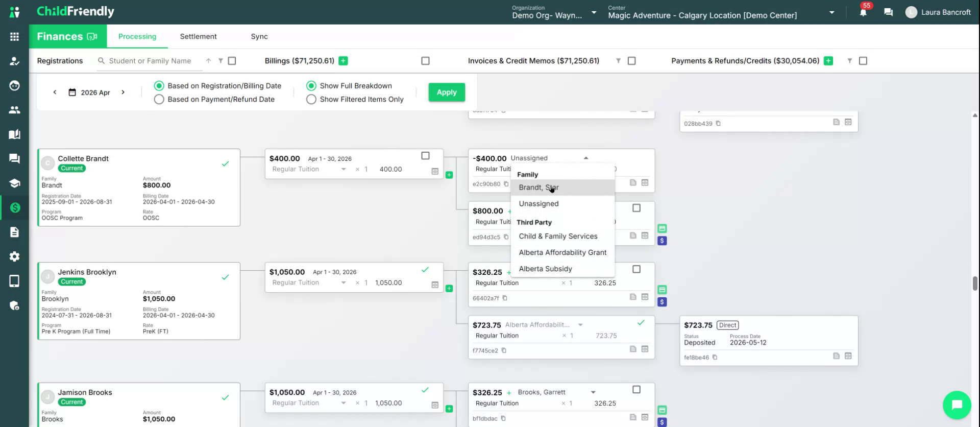The height and width of the screenshot is (427, 980).
Task: Open the document reports sidebar icon
Action: (14, 232)
